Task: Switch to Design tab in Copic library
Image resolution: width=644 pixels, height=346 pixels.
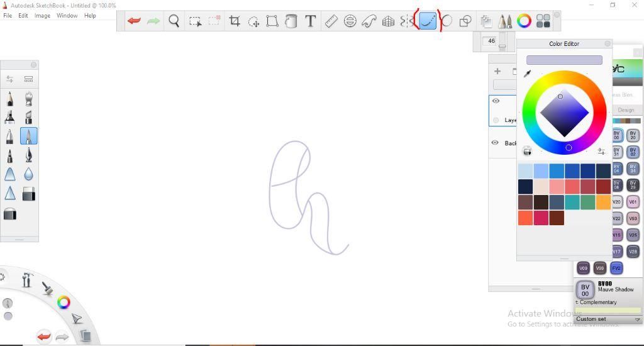Action: pyautogui.click(x=626, y=110)
